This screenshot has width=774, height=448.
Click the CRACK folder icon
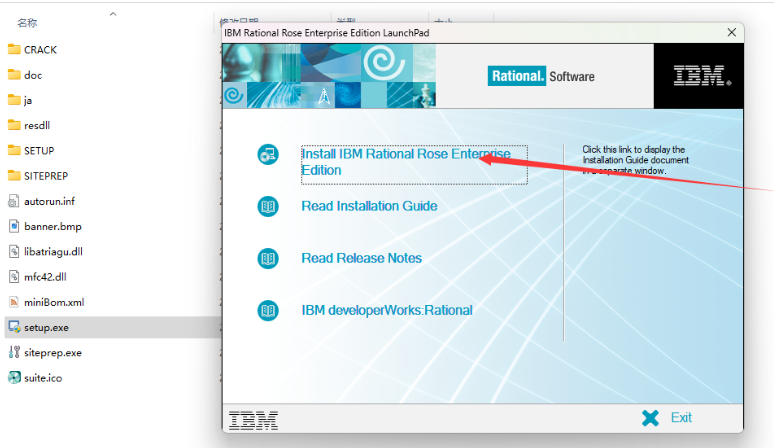point(14,49)
